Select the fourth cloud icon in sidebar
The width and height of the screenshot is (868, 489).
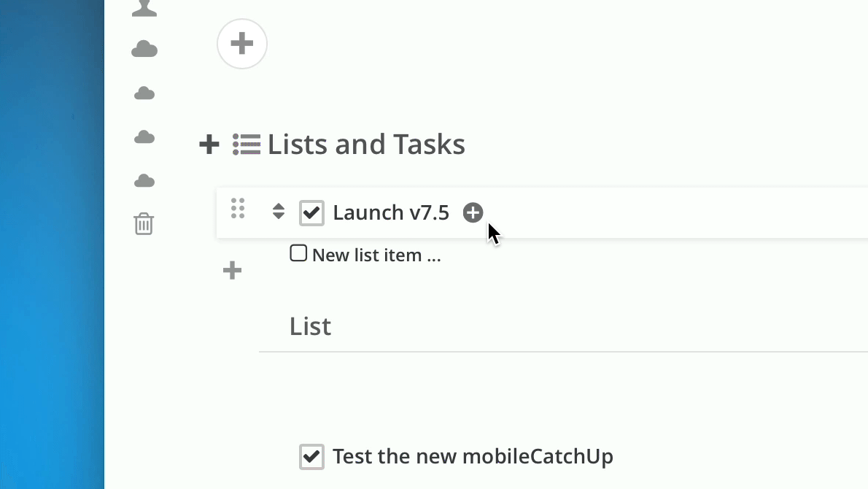(144, 180)
